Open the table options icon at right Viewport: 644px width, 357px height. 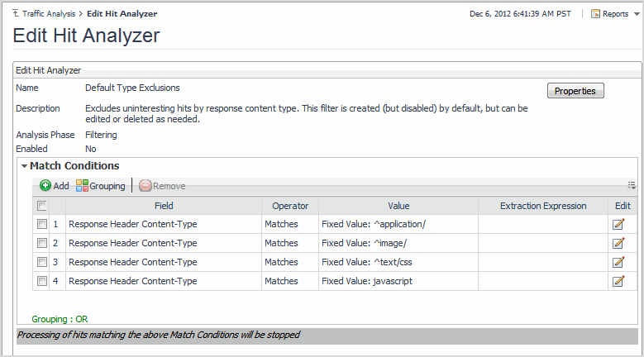[632, 186]
